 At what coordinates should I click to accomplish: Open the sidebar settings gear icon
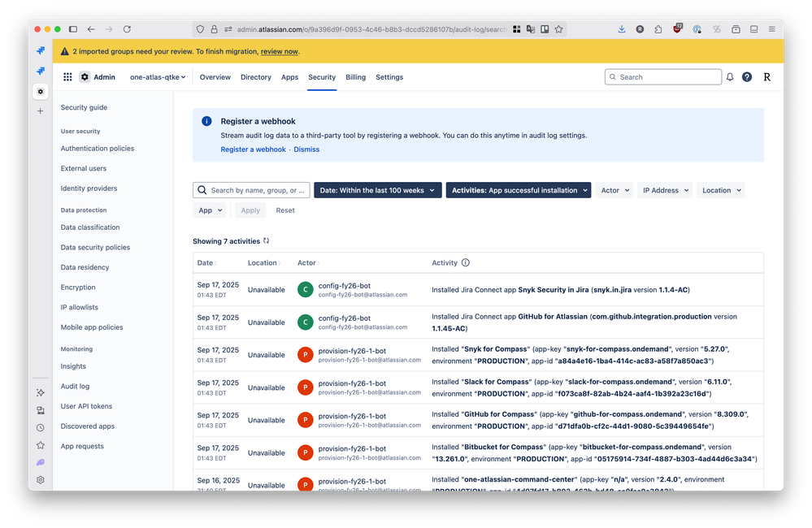41,480
